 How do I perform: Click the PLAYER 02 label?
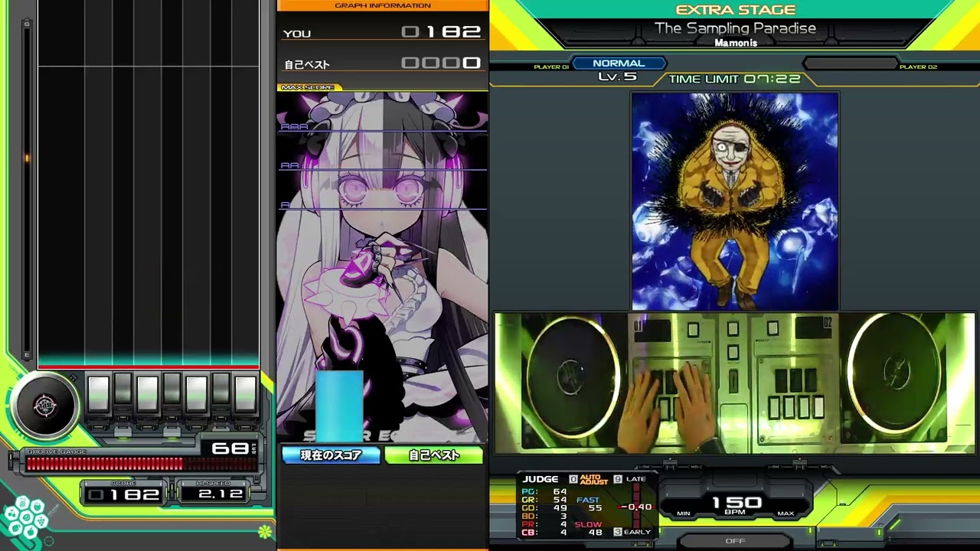pyautogui.click(x=918, y=67)
